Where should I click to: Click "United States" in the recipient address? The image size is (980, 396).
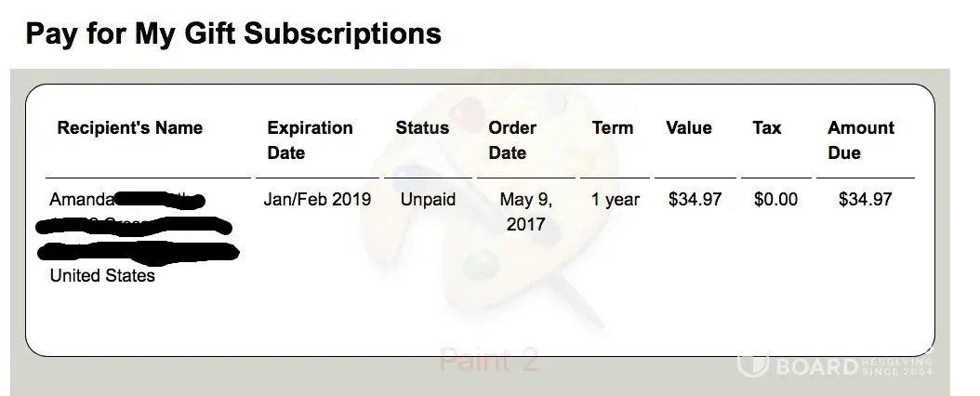pyautogui.click(x=102, y=276)
